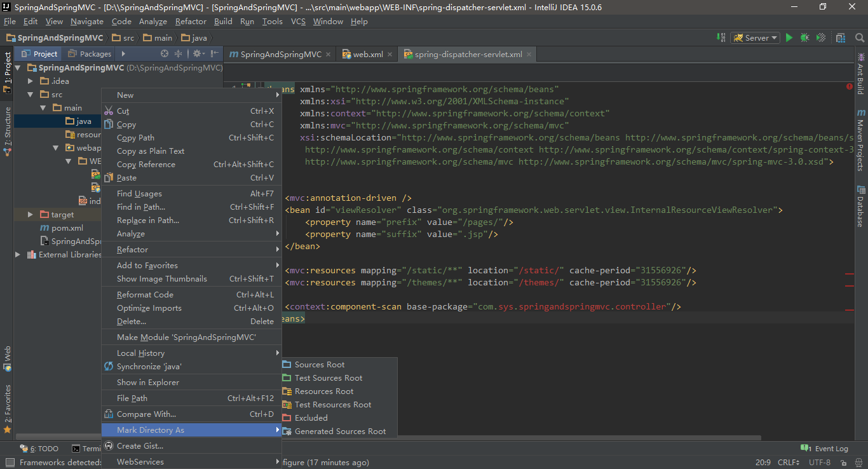Click the horizontal scrollbar below the editor
This screenshot has height=469, width=868.
tap(521, 437)
